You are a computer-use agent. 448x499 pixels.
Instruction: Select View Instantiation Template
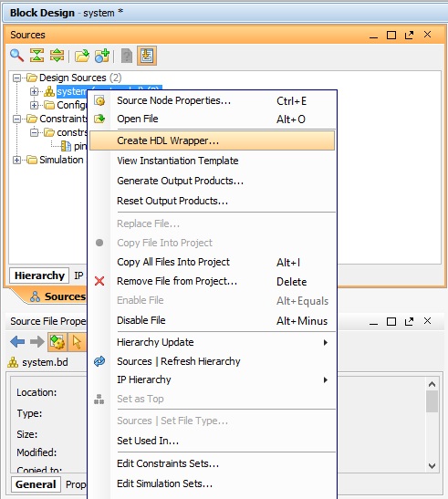click(x=213, y=161)
